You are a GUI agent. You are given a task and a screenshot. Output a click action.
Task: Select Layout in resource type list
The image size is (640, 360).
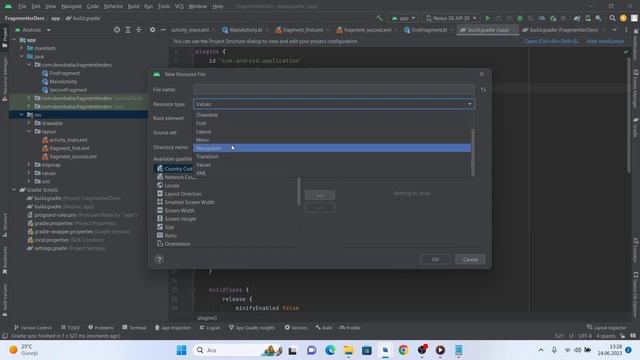(x=332, y=131)
